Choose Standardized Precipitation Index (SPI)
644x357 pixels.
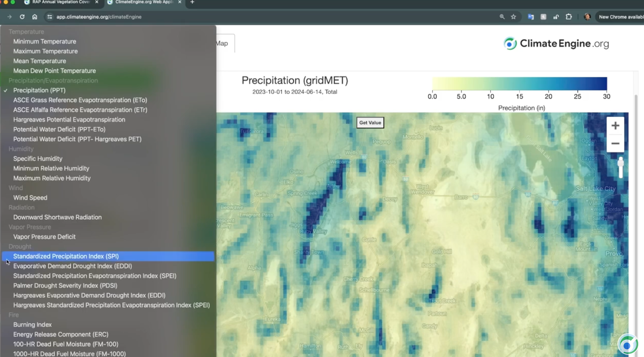tap(66, 256)
